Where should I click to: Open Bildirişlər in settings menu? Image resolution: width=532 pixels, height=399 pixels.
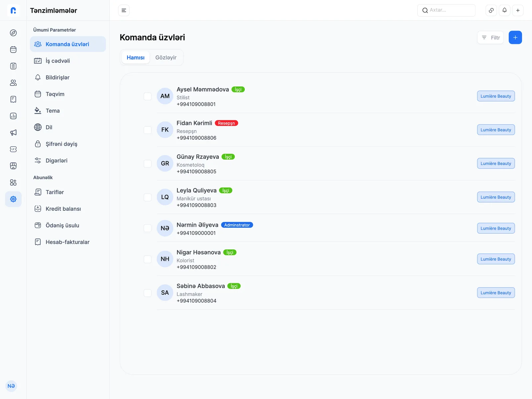point(68,77)
